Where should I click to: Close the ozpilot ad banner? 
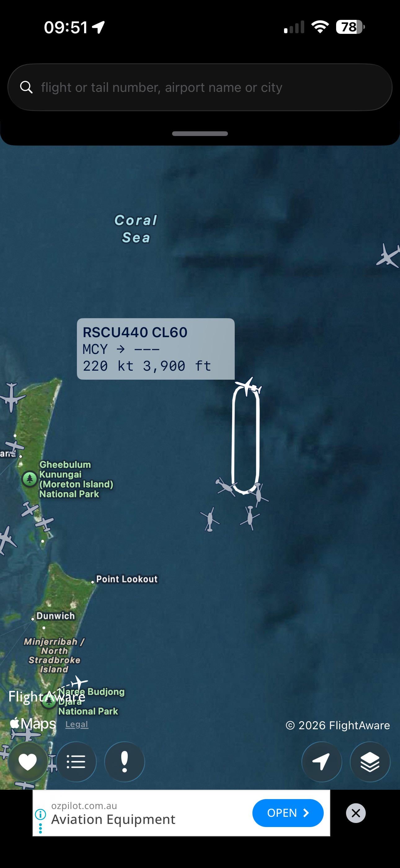356,813
